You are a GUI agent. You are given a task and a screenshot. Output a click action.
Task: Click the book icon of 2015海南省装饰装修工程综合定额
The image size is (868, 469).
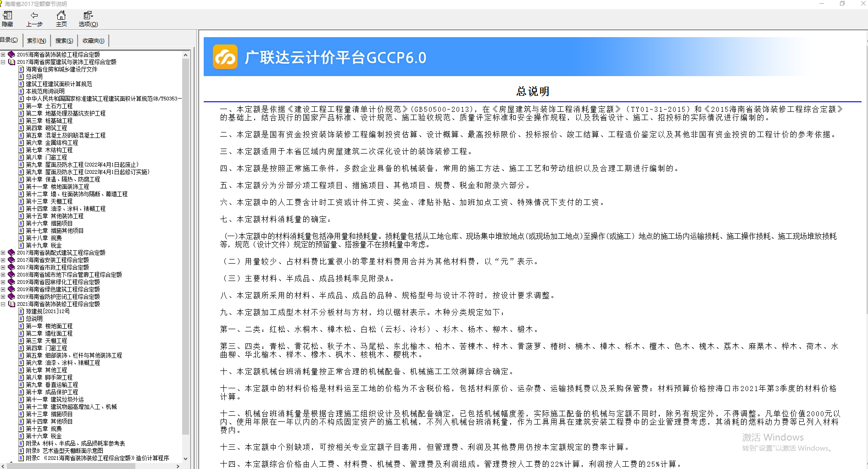coord(11,55)
